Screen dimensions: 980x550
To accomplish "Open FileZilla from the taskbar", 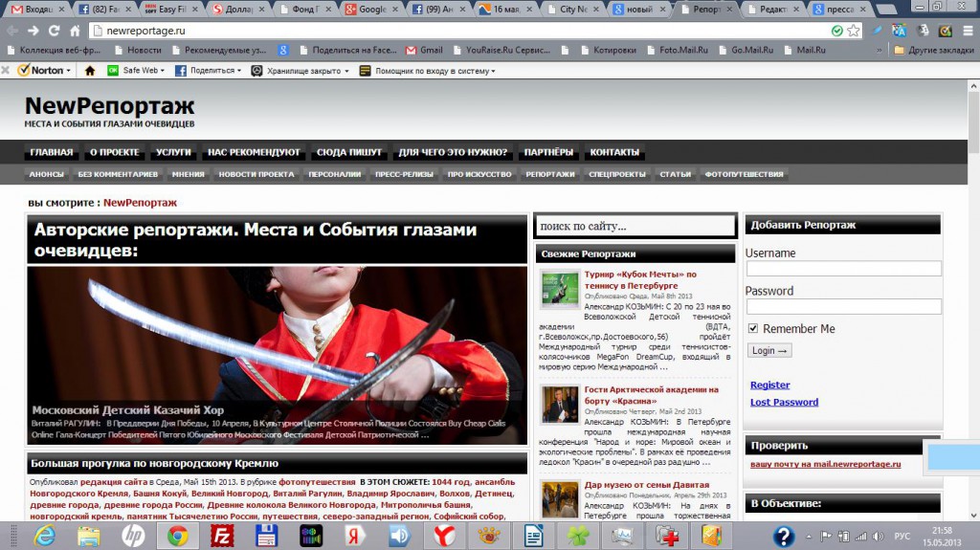I will tap(222, 536).
